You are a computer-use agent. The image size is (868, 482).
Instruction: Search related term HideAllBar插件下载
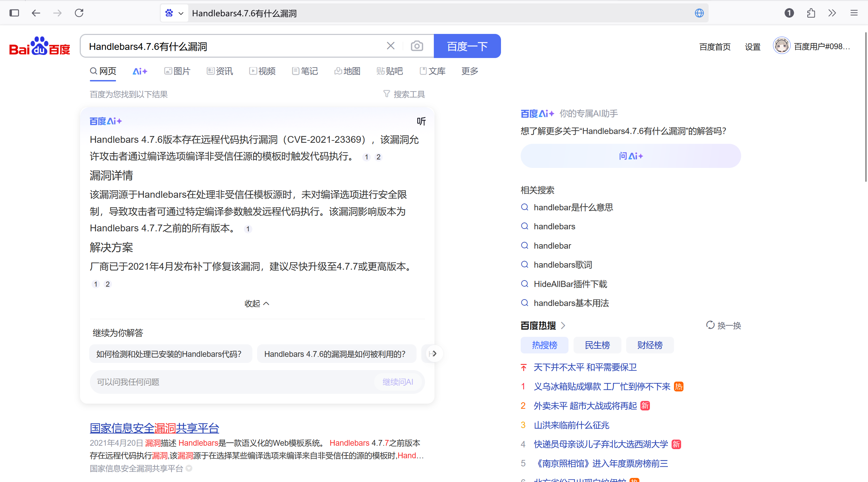(570, 284)
